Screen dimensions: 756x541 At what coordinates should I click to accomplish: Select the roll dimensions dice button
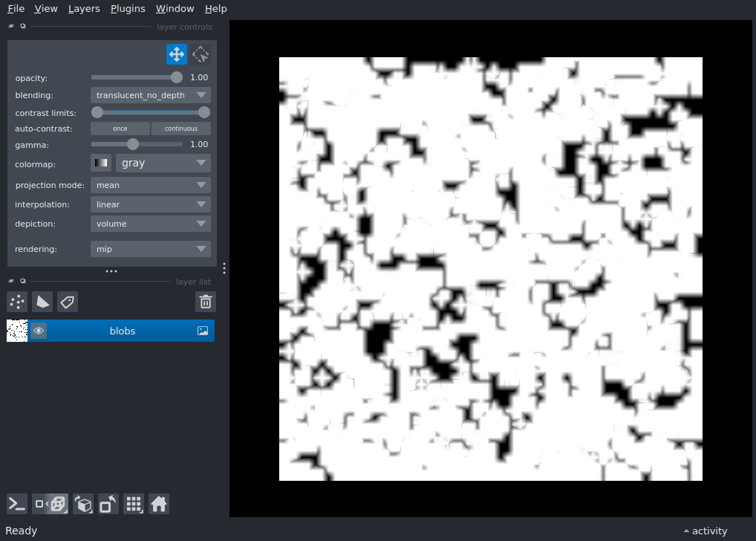pos(83,503)
